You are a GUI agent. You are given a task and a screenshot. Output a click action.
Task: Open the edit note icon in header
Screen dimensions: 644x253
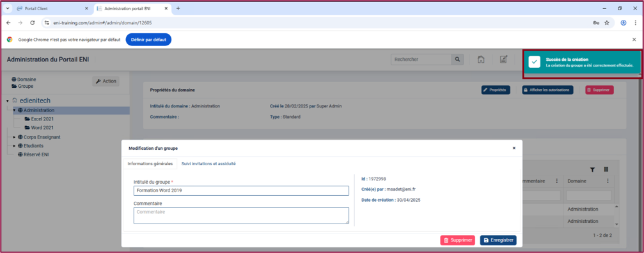tap(503, 59)
